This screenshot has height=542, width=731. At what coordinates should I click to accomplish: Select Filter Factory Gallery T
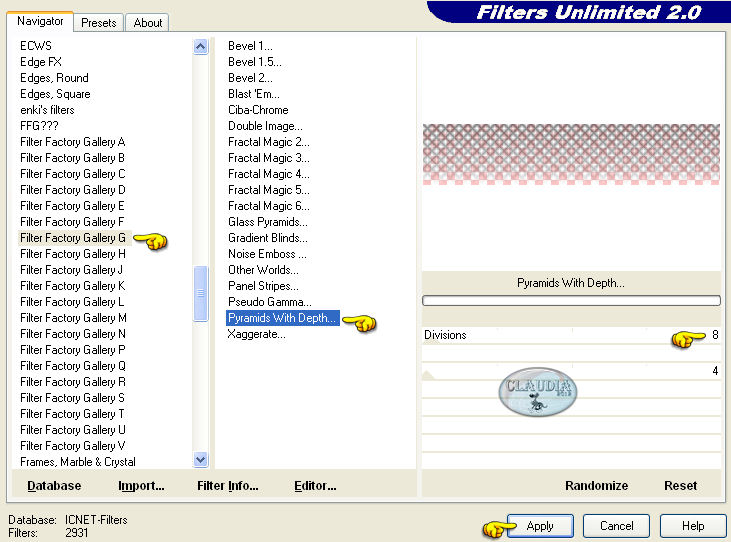coord(72,414)
